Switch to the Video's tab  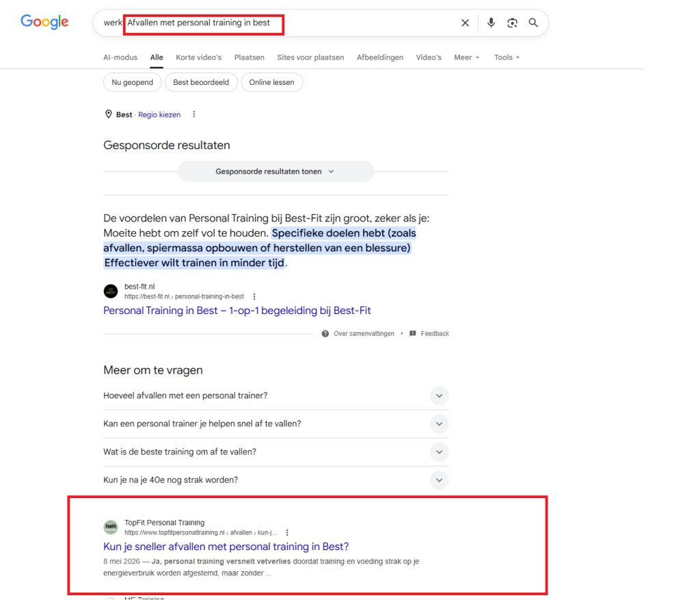click(429, 57)
